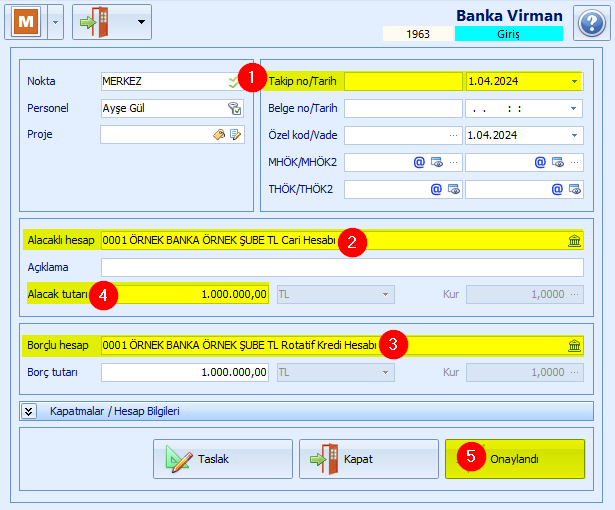Open the Takip tarih date dropdown

(x=574, y=82)
